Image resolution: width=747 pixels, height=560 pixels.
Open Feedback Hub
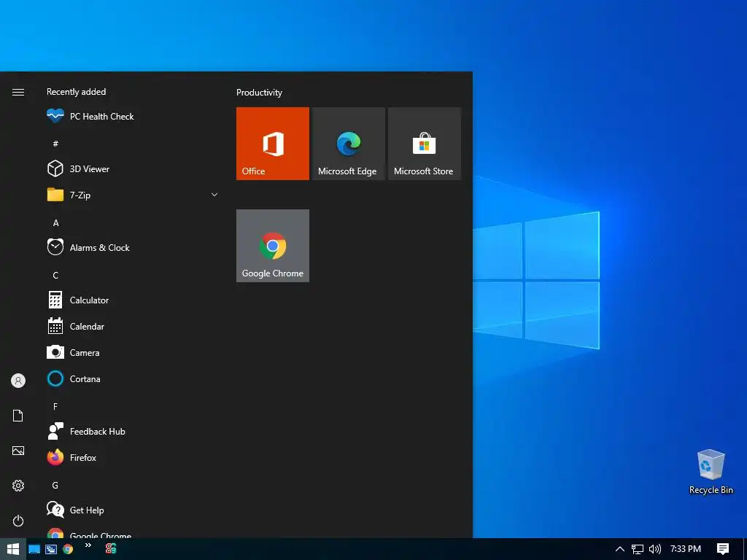(132, 432)
